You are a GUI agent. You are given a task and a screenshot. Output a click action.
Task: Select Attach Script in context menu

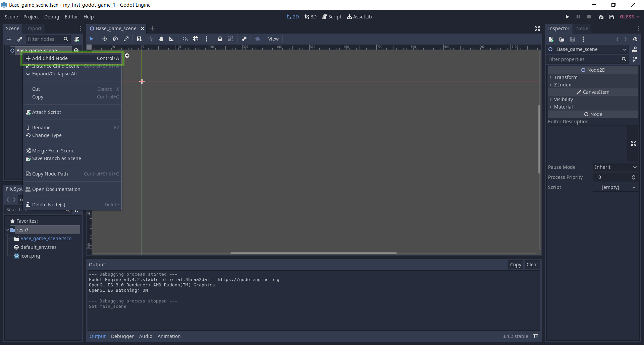pos(72,112)
